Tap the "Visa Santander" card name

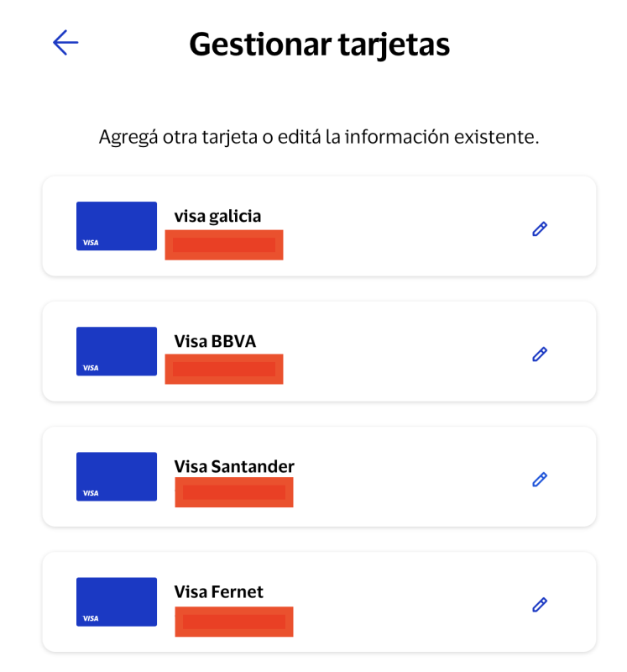(x=234, y=466)
